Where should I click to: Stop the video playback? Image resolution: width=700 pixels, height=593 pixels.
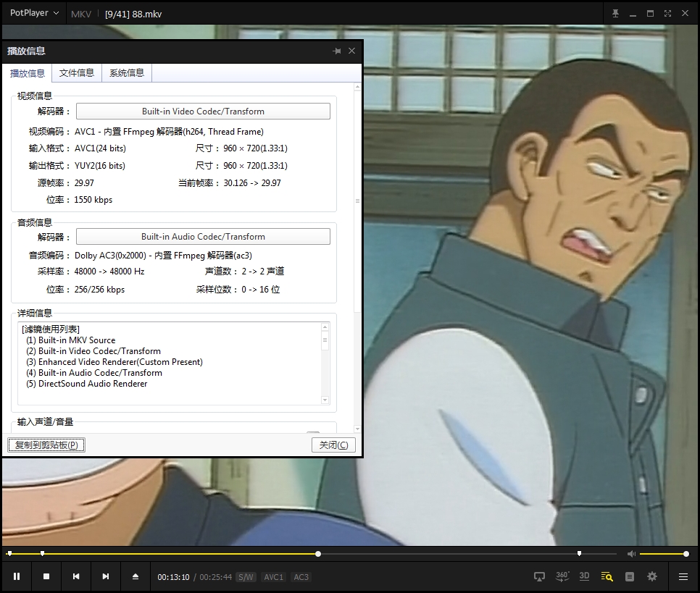click(46, 576)
